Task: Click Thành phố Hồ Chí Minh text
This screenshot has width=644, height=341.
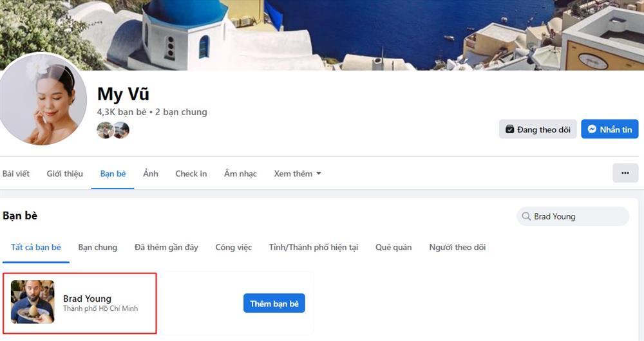Action: pyautogui.click(x=100, y=308)
